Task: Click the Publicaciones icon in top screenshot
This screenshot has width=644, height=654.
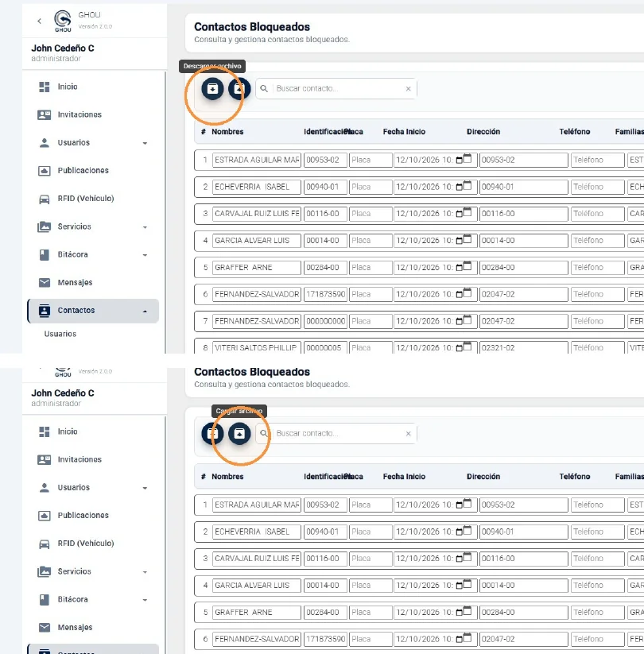Action: (45, 171)
